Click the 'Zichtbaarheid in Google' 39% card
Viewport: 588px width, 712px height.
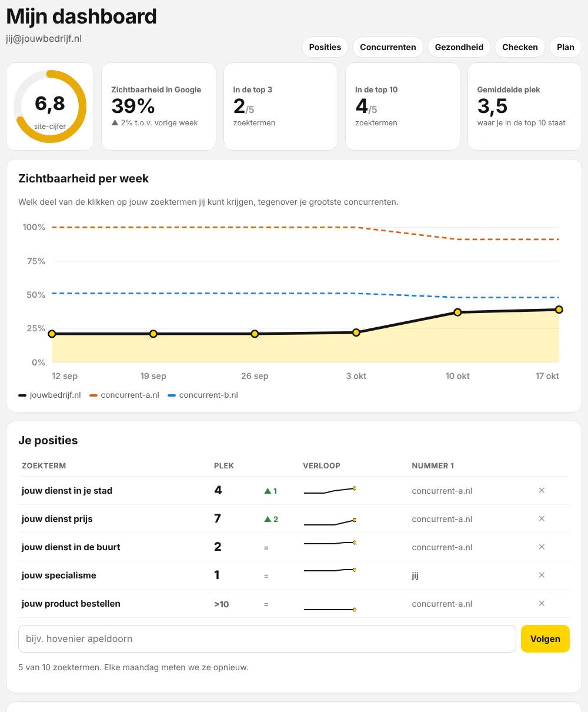click(x=159, y=107)
